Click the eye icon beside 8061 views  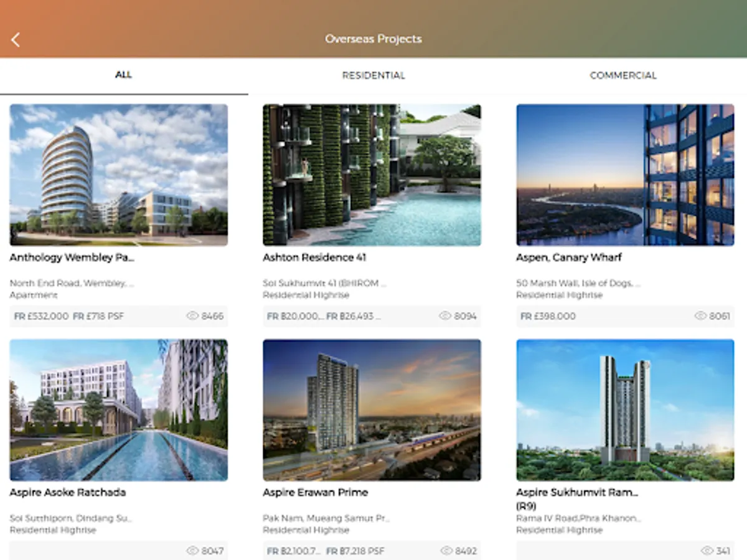pos(700,316)
